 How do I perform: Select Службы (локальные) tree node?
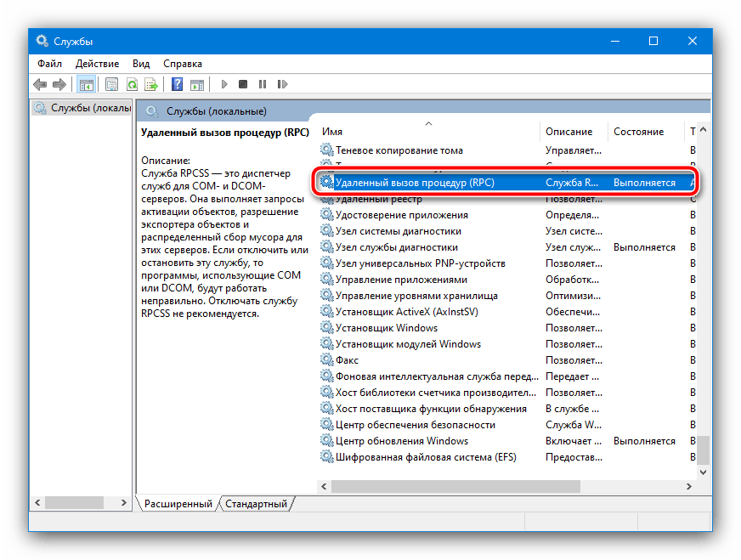coord(82,108)
